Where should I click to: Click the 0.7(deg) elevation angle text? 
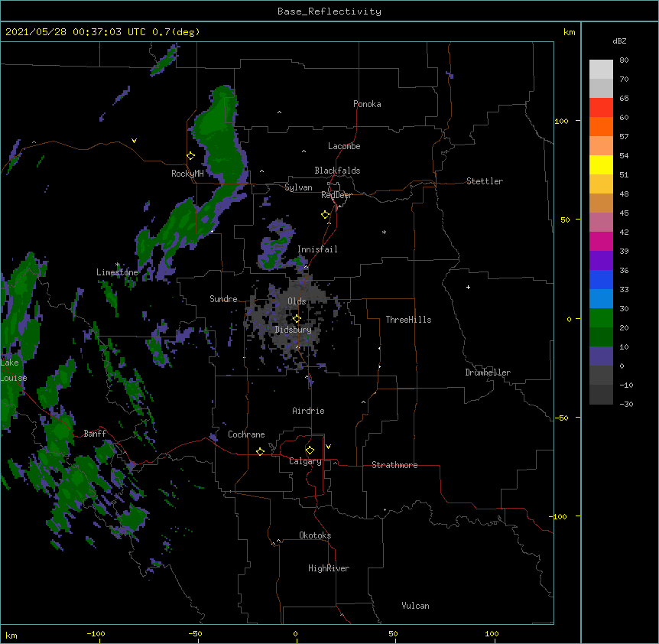pos(176,32)
